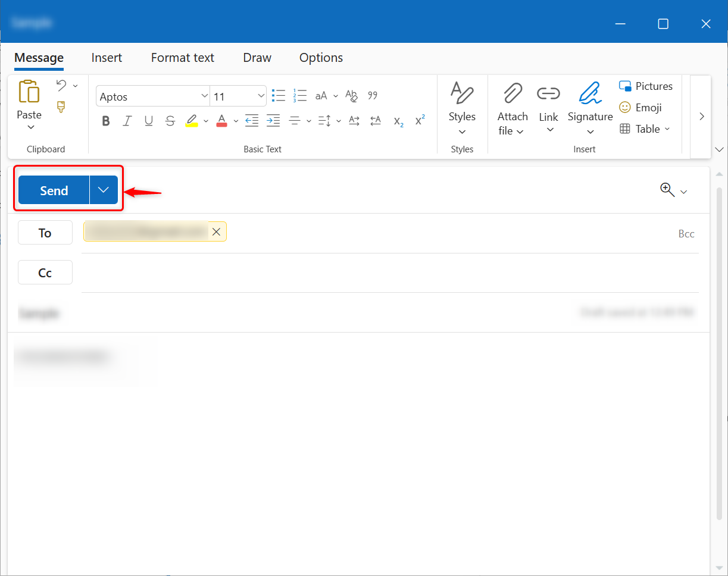Image resolution: width=728 pixels, height=576 pixels.
Task: Click the Undo arrow icon
Action: point(61,85)
